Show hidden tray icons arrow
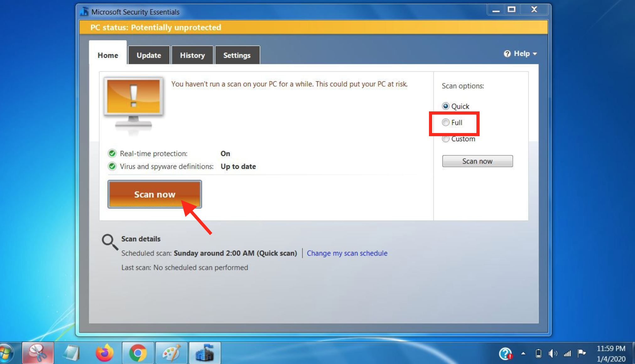The image size is (635, 364). 523,353
